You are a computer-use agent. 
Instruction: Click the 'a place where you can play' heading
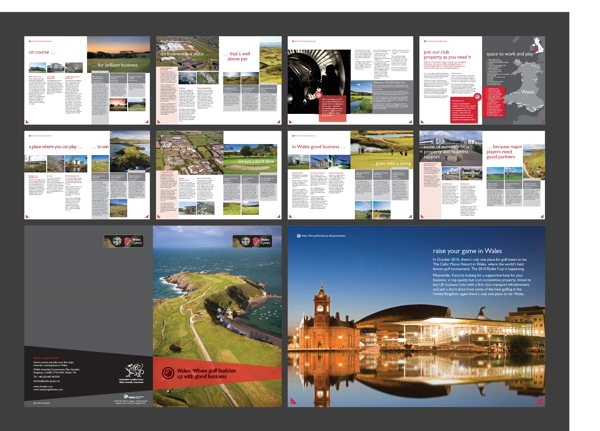click(55, 147)
